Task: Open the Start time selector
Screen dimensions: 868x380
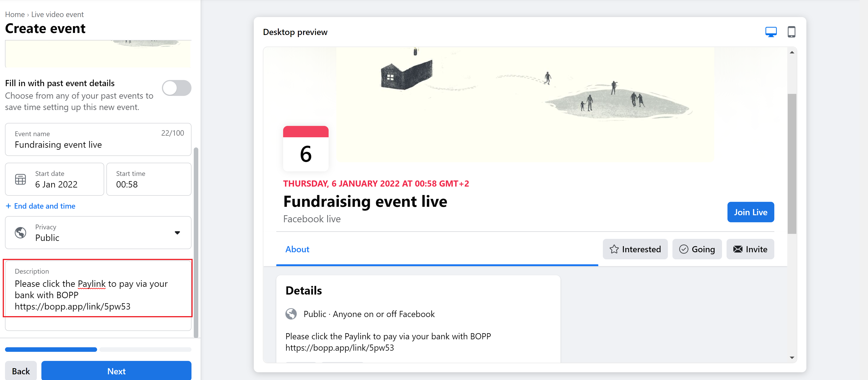Action: [149, 179]
